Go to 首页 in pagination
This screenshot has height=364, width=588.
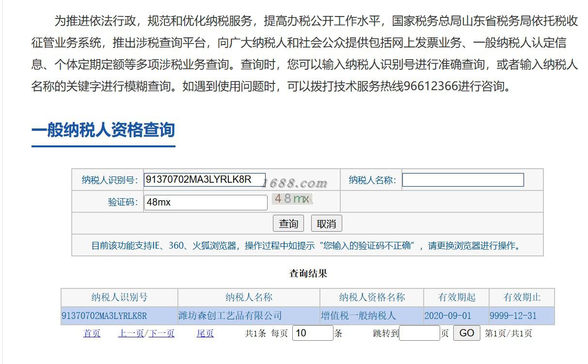pyautogui.click(x=92, y=333)
